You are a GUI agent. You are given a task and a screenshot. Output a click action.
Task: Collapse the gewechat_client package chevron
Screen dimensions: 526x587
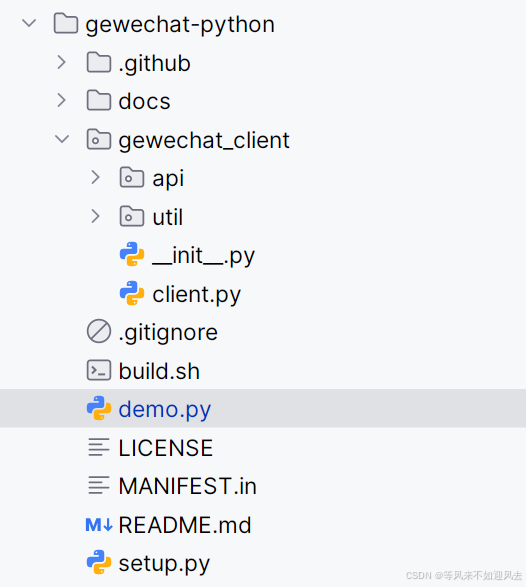pyautogui.click(x=62, y=139)
